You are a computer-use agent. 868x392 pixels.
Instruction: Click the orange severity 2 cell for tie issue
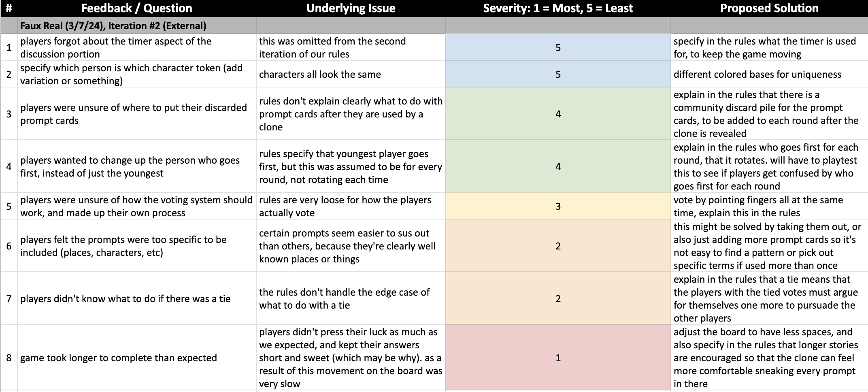(558, 298)
